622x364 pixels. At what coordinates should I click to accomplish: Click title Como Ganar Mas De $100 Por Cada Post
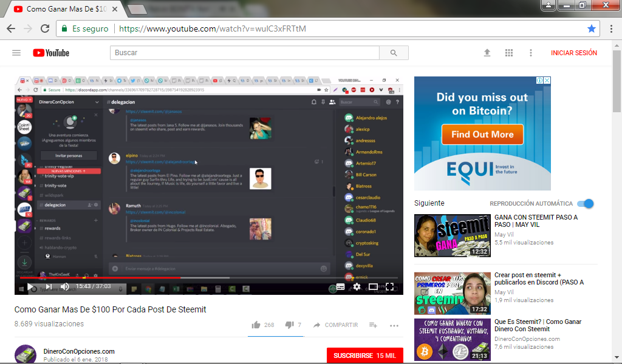pos(111,309)
